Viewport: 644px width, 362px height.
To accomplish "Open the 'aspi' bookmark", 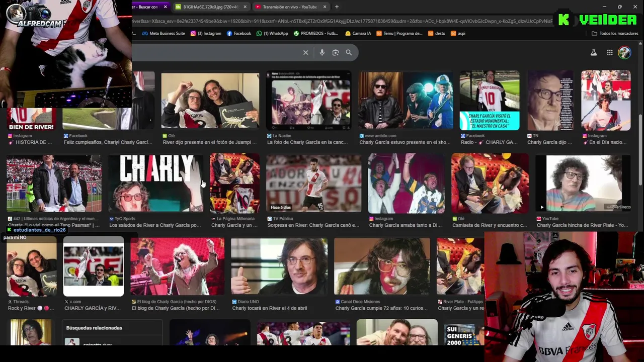I will coord(457,33).
